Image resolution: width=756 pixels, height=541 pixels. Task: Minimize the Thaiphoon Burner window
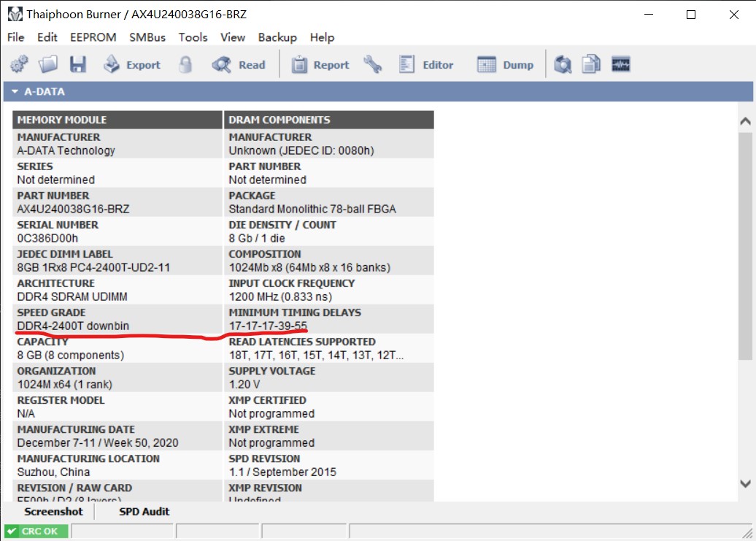(x=649, y=15)
